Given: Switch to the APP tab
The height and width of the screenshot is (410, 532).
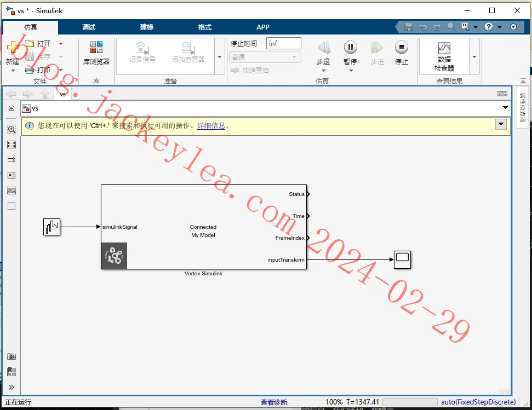Looking at the screenshot, I should coord(263,27).
